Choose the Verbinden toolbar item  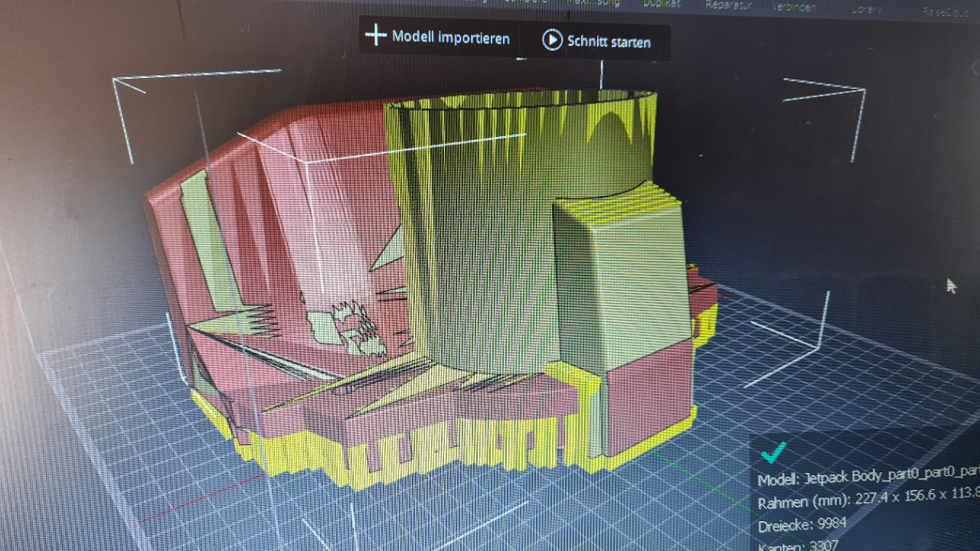[x=793, y=7]
